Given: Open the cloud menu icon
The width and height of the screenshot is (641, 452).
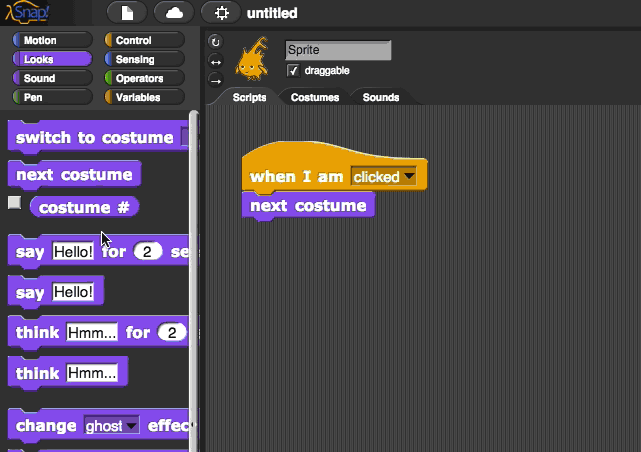Looking at the screenshot, I should pos(173,13).
